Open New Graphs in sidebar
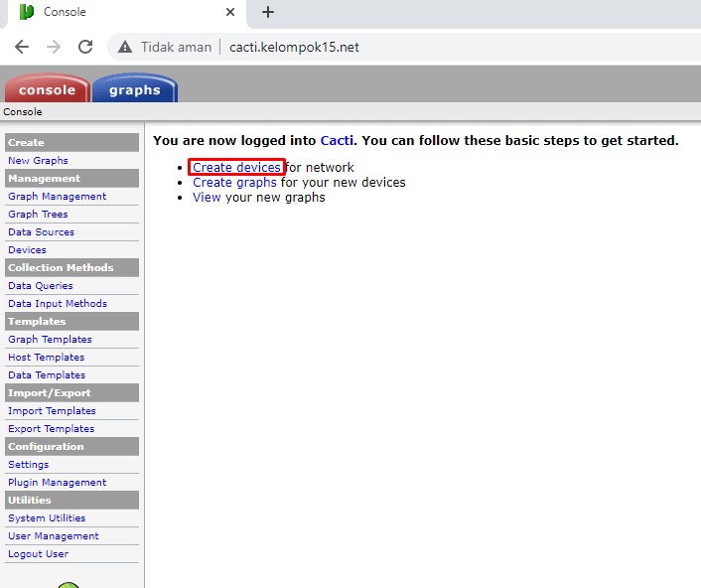This screenshot has height=588, width=701. [x=38, y=161]
